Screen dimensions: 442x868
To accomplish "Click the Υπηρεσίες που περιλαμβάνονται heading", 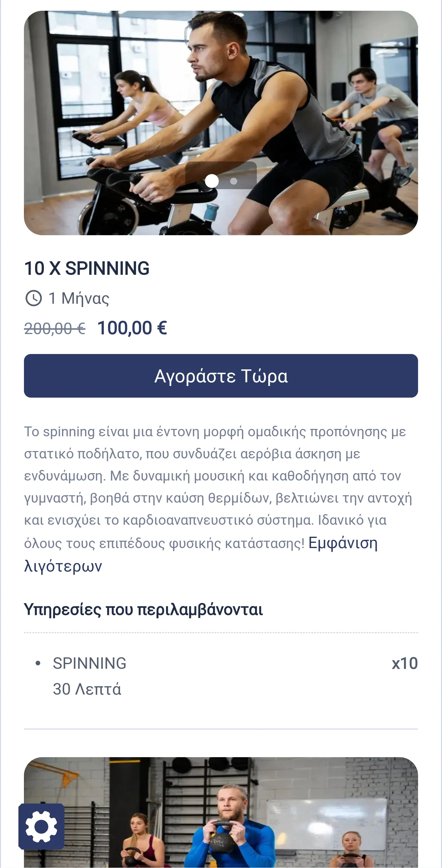I will coord(143,609).
